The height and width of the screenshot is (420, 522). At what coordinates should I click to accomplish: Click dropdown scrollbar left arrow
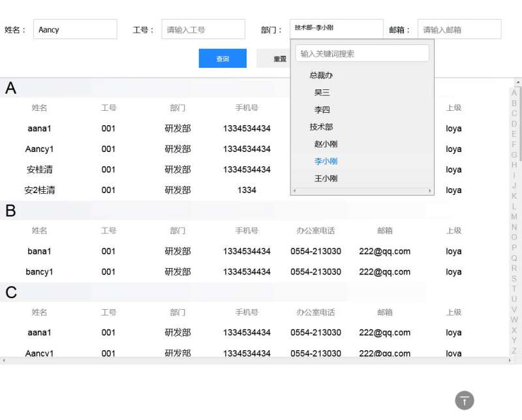coord(294,190)
